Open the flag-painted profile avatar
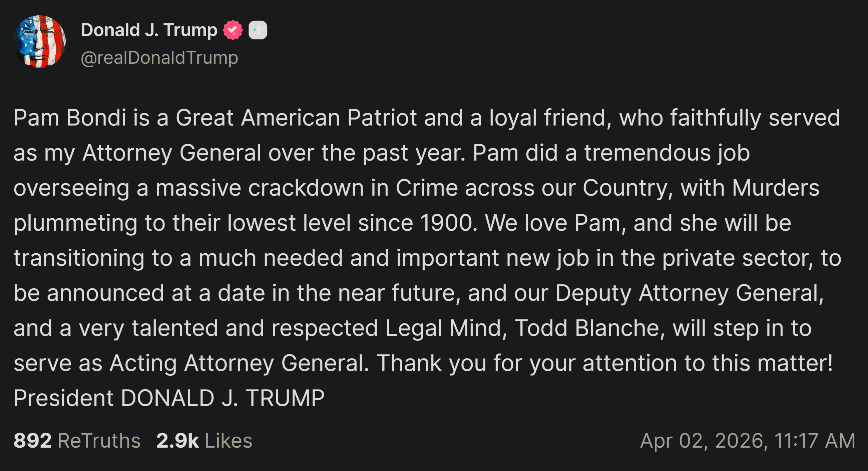 pos(40,42)
